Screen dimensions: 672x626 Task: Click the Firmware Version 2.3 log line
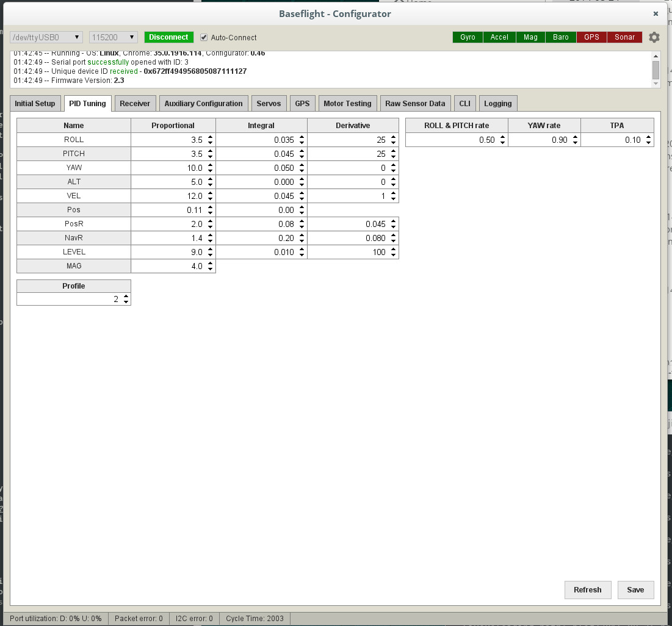68,81
